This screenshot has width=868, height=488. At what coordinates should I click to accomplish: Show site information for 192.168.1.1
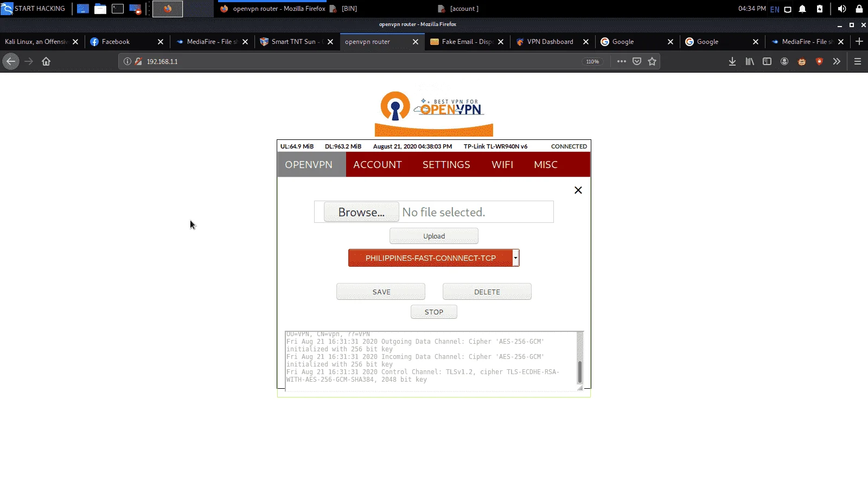coord(127,61)
